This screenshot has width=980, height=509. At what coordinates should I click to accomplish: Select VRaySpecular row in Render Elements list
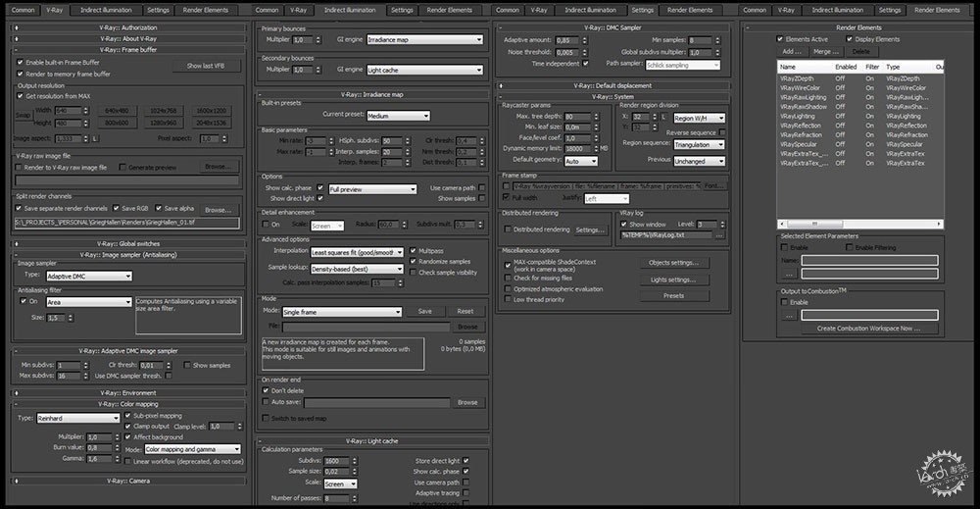[860, 144]
